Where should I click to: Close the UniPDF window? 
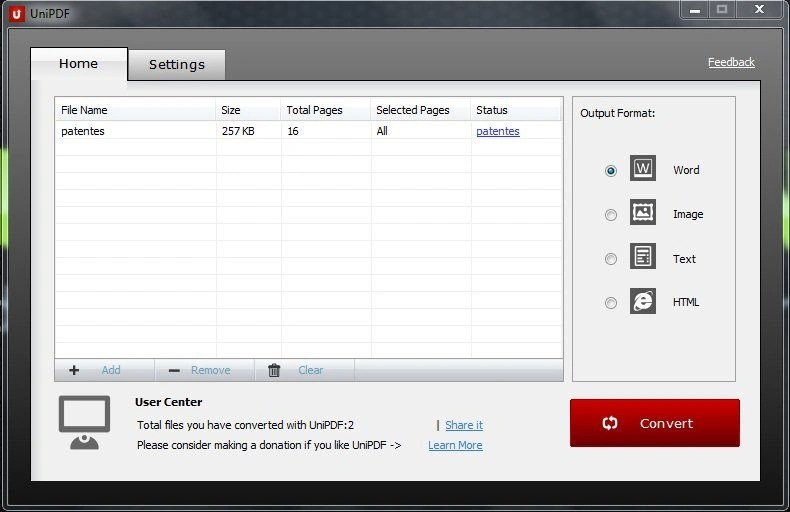(759, 10)
